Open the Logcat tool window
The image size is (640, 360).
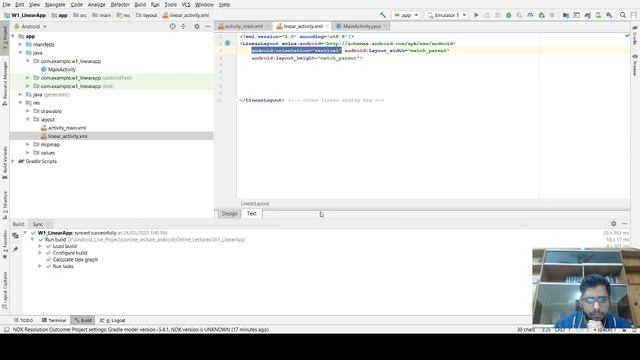tap(113, 320)
